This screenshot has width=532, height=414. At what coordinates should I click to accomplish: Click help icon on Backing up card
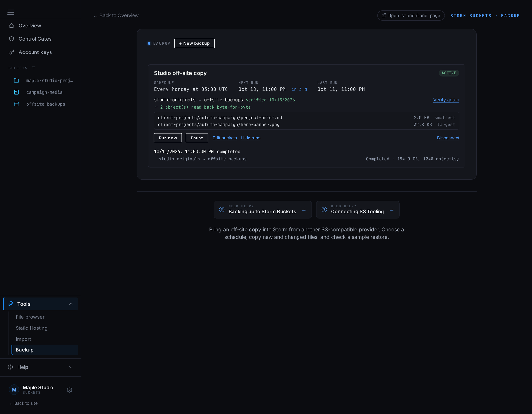(222, 209)
